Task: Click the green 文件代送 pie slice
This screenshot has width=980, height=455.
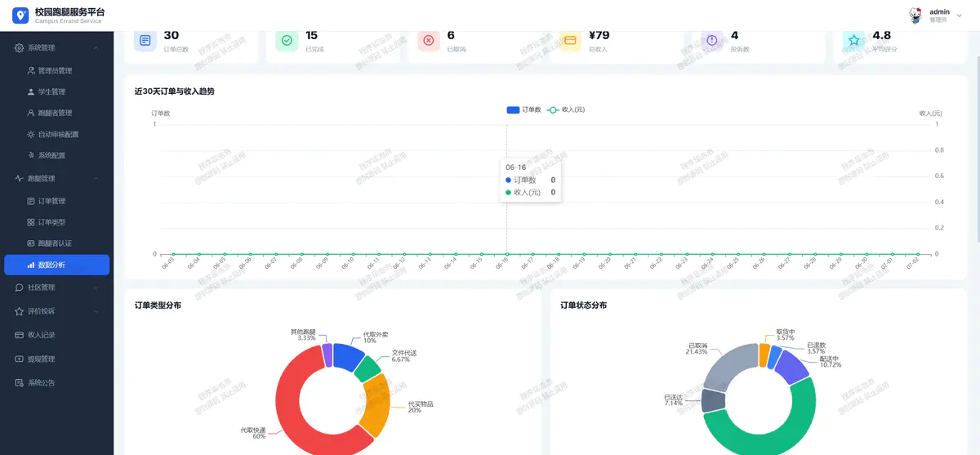Action: (x=367, y=368)
